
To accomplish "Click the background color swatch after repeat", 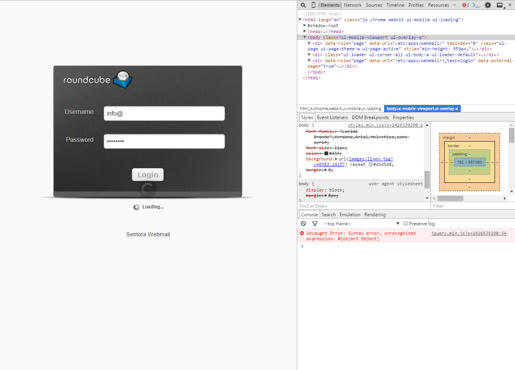I will tap(370, 165).
